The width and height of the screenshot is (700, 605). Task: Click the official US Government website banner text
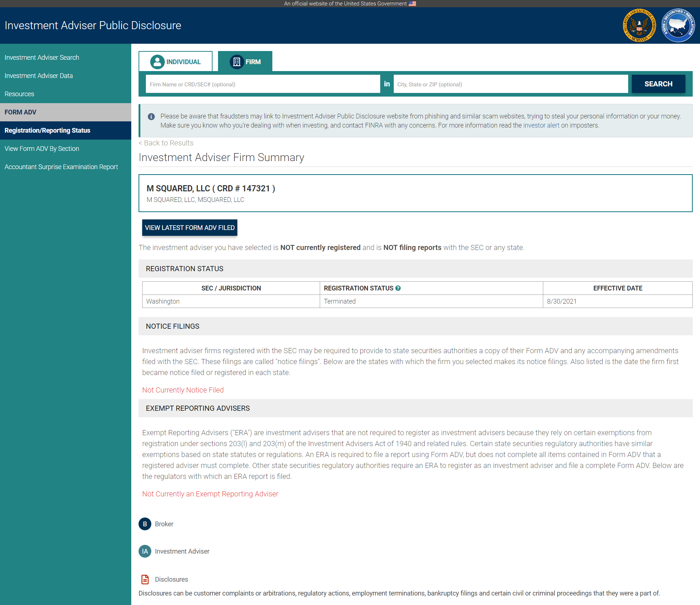coord(345,4)
